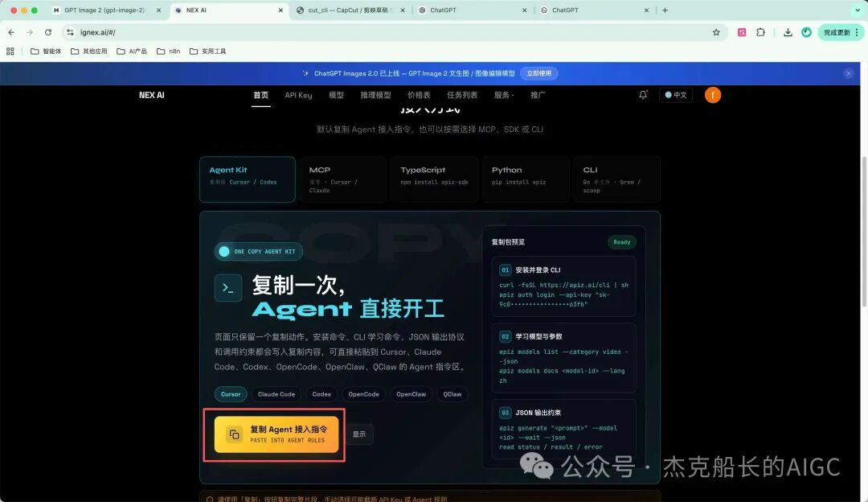This screenshot has width=868, height=502.
Task: Reload the page with the refresh icon
Action: (48, 32)
